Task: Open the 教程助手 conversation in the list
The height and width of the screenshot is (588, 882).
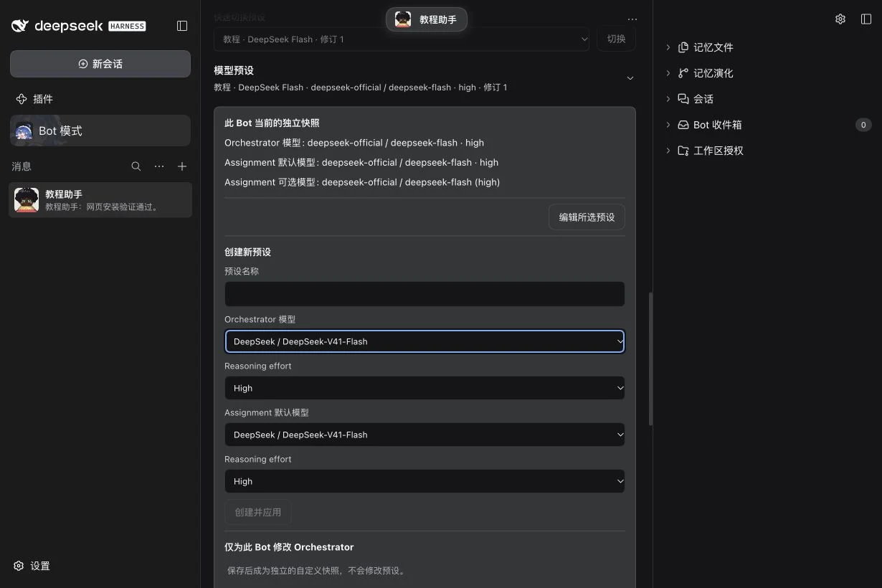Action: [x=100, y=200]
